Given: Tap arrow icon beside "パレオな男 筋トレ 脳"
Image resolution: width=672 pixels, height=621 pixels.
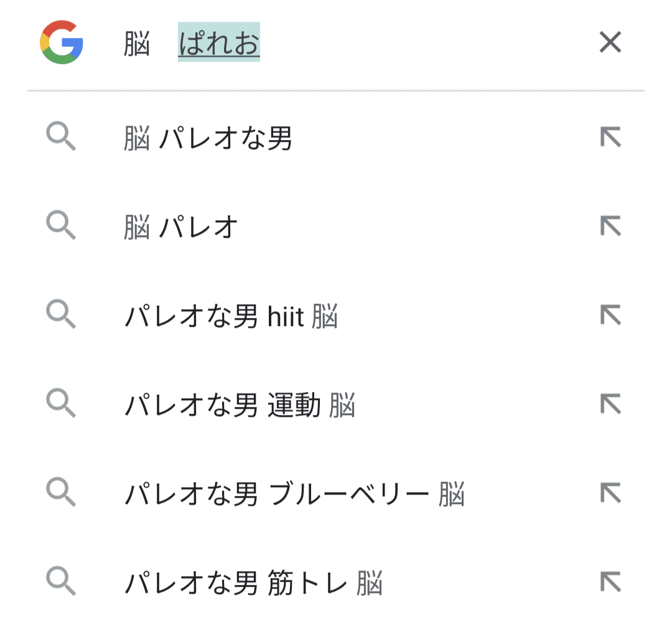Looking at the screenshot, I should point(610,582).
